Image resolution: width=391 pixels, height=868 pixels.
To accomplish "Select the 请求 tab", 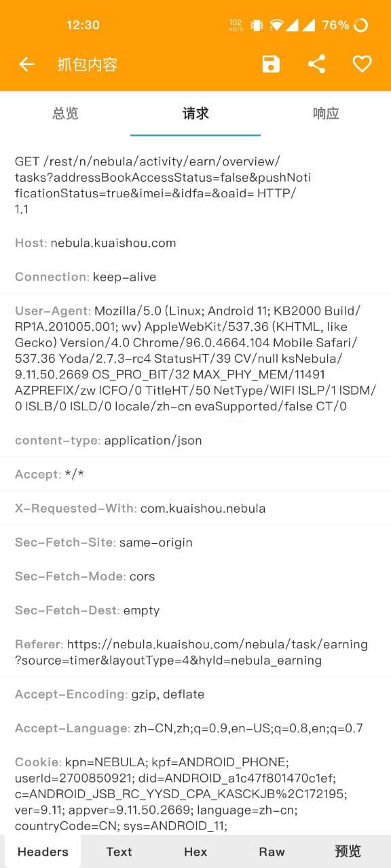I will point(195,113).
